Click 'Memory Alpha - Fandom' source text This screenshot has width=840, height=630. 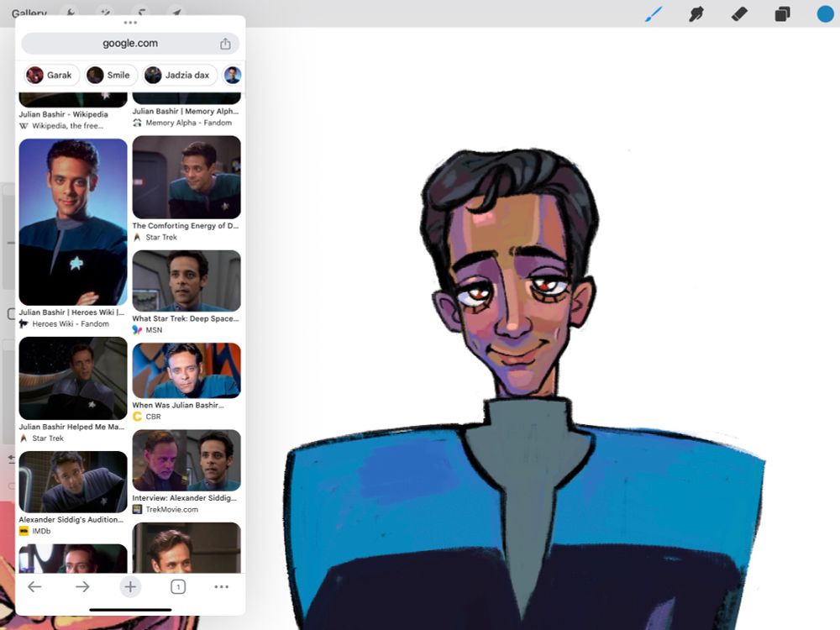(x=188, y=123)
